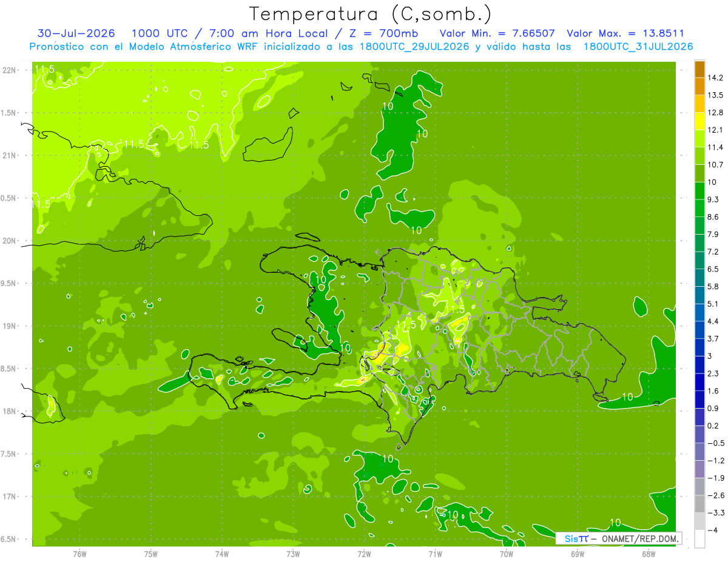Click the "11.4" colorbar value

(x=715, y=147)
